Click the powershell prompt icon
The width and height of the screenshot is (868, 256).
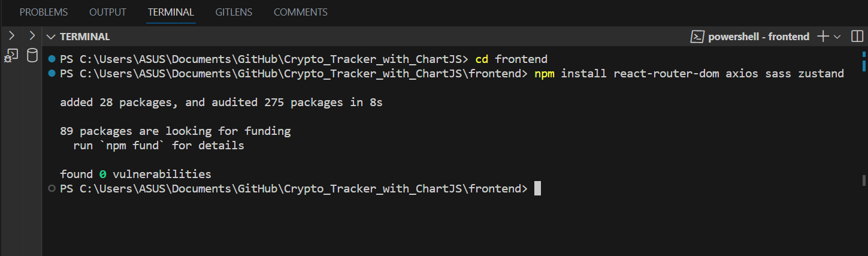(697, 37)
